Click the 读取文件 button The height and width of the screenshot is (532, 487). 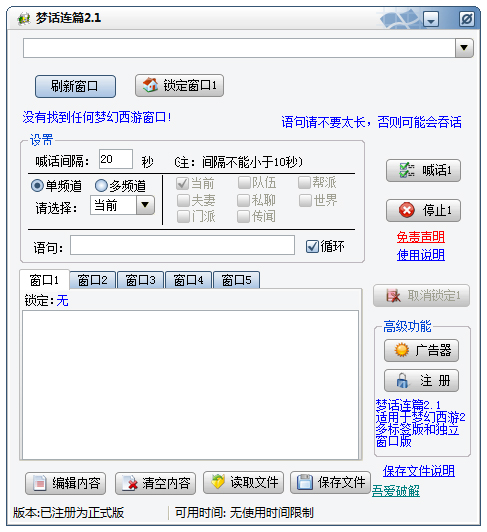pos(243,482)
